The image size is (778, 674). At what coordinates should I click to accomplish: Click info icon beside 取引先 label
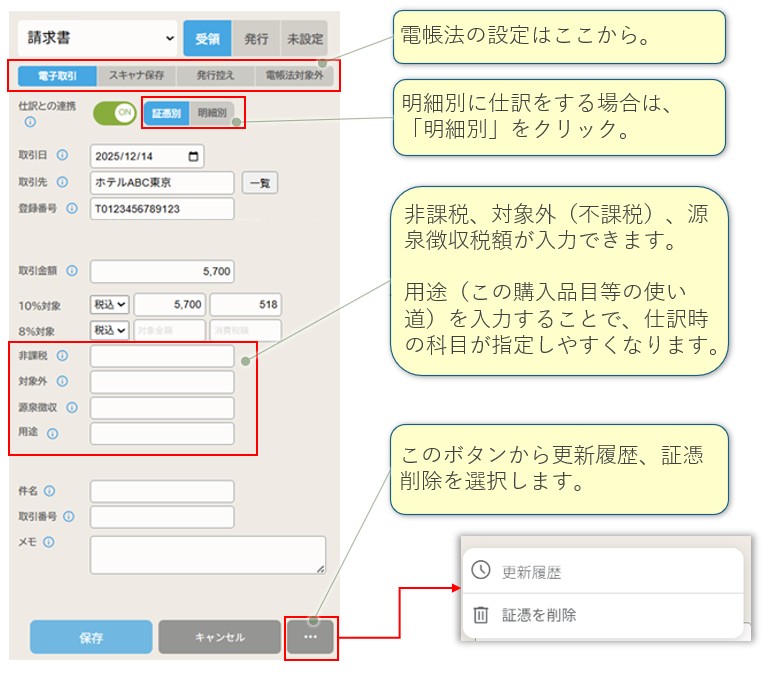coord(62,182)
